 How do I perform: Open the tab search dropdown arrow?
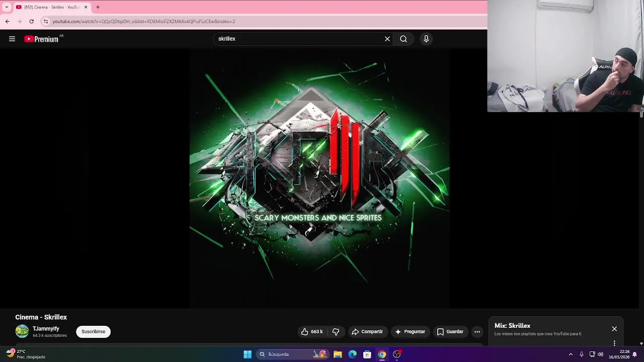[7, 7]
